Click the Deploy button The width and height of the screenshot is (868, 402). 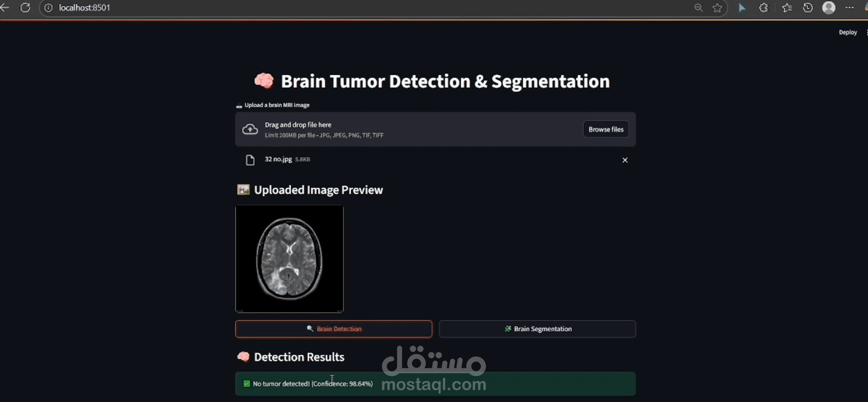pyautogui.click(x=848, y=32)
